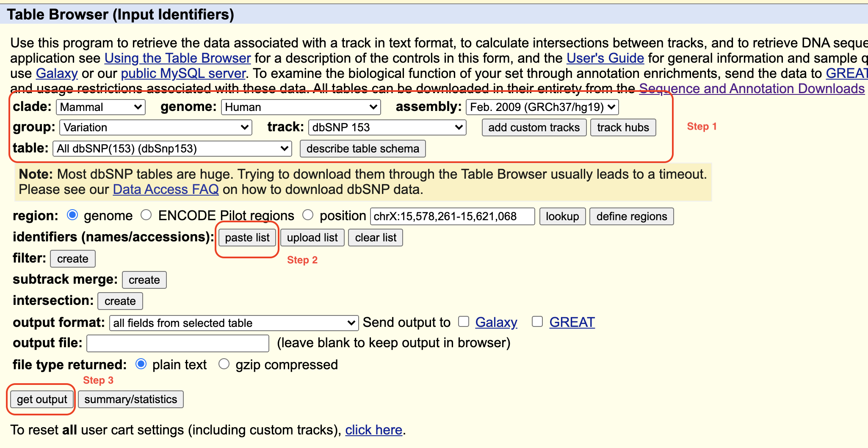Open the track dropdown showing dbSNP 153
This screenshot has width=868, height=448.
pos(387,127)
